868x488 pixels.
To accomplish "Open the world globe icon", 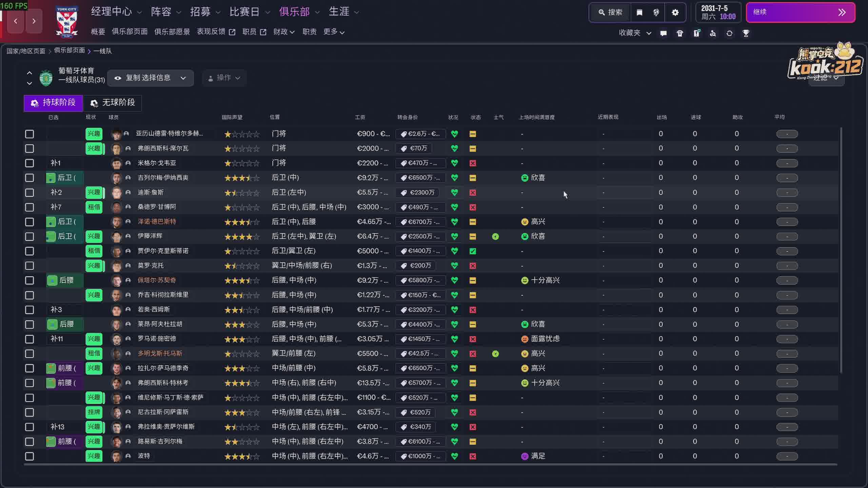I will (656, 13).
